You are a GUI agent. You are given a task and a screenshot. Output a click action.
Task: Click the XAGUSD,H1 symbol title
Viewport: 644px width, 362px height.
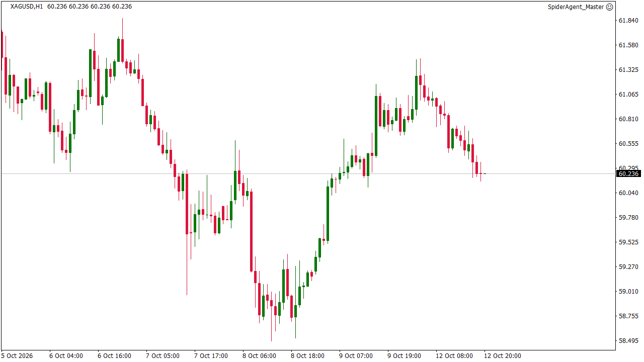[x=26, y=7]
